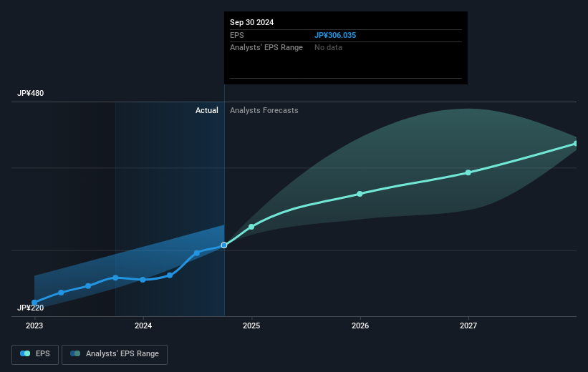This screenshot has height=372, width=588.
Task: Select the 2027 forecast data point
Action: pyautogui.click(x=468, y=172)
